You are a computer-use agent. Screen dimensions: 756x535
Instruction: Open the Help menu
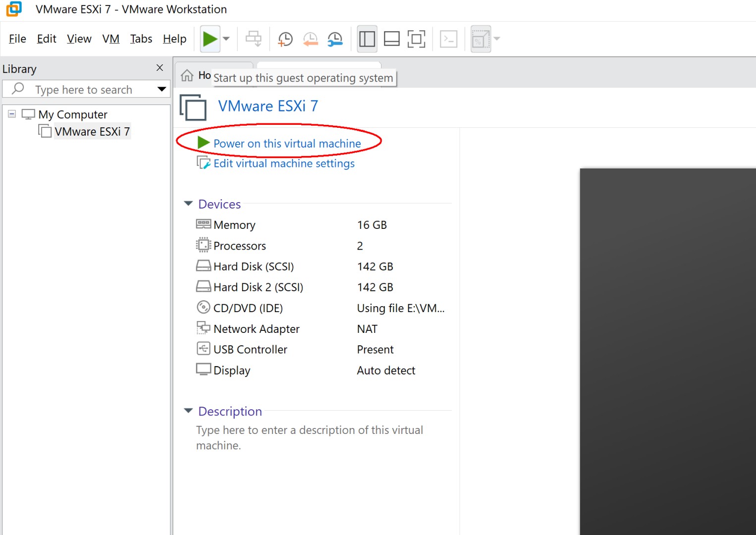click(175, 39)
